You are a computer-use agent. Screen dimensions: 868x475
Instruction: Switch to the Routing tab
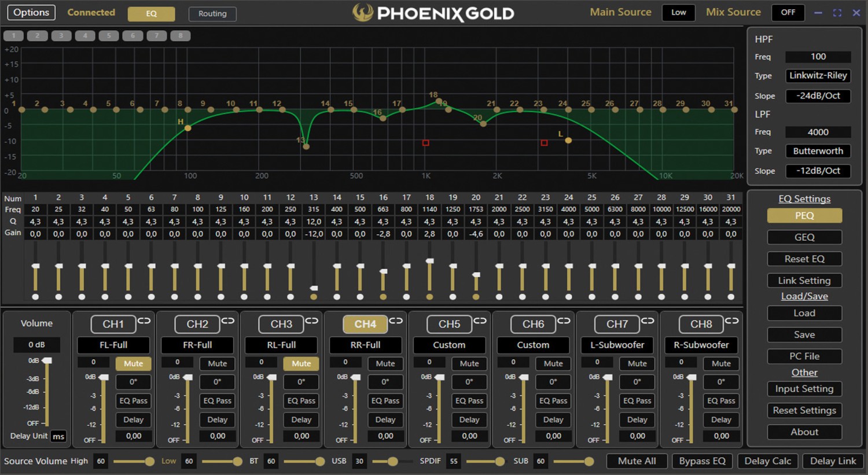(x=212, y=13)
